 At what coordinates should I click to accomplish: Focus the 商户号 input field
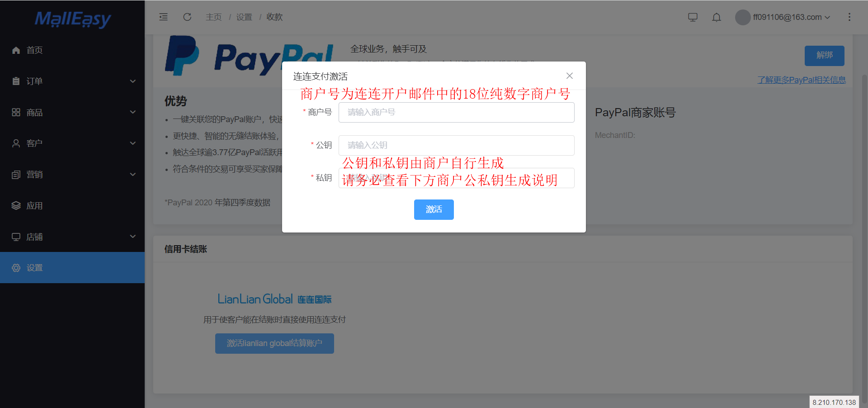pos(457,112)
